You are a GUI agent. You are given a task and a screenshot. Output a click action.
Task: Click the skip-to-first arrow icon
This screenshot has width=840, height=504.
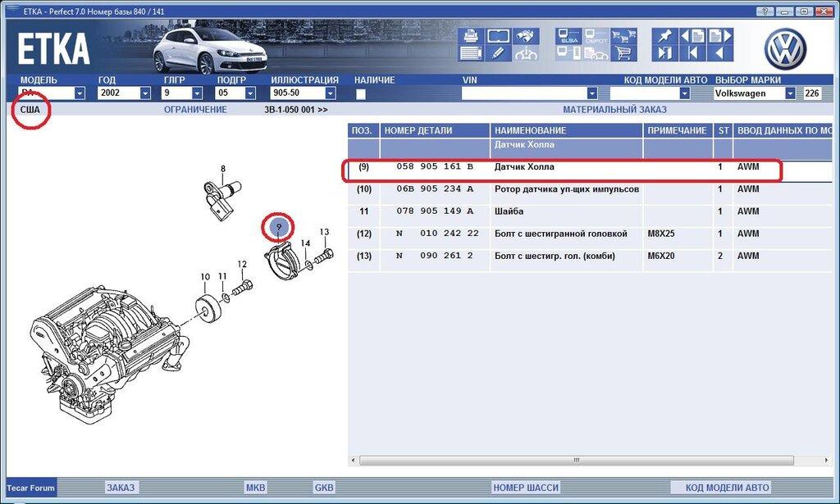pyautogui.click(x=692, y=53)
